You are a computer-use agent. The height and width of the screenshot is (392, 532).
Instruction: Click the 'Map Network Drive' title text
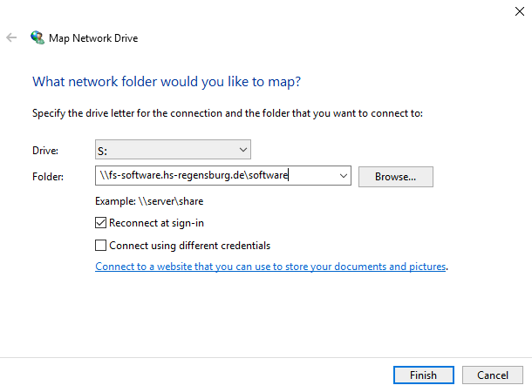click(x=95, y=38)
